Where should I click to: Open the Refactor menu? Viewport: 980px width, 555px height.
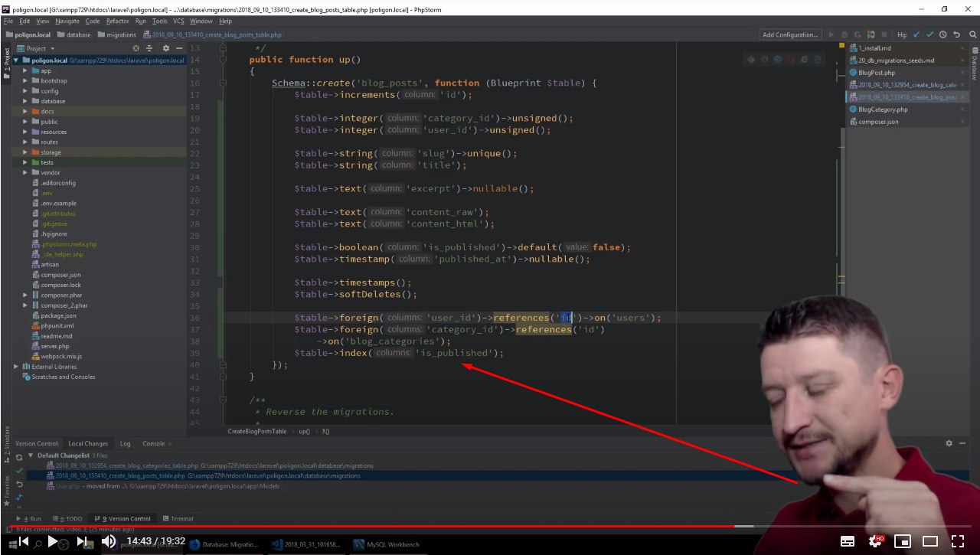tap(117, 21)
